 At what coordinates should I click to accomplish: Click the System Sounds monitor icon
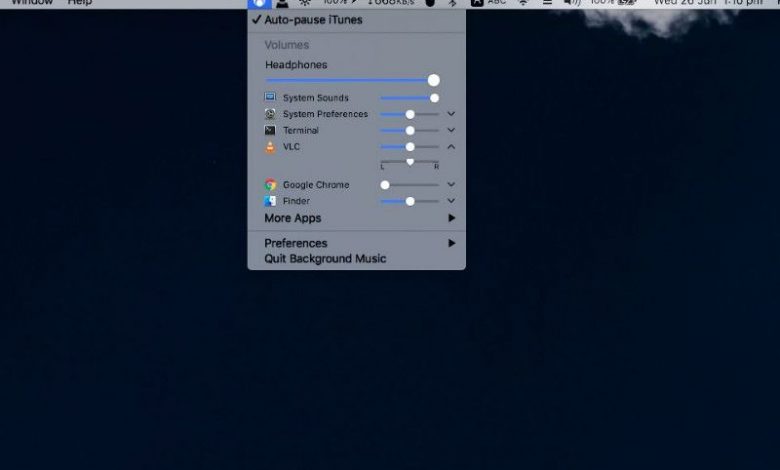coord(270,97)
